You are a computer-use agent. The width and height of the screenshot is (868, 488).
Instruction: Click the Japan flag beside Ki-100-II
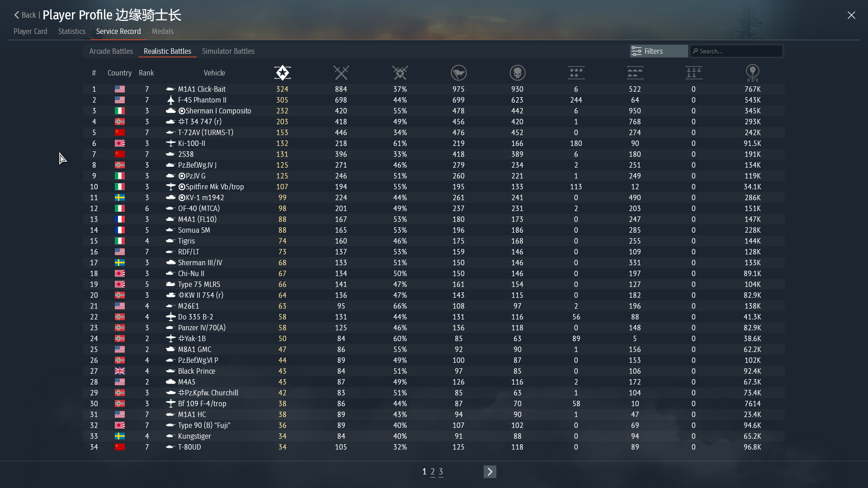(119, 143)
